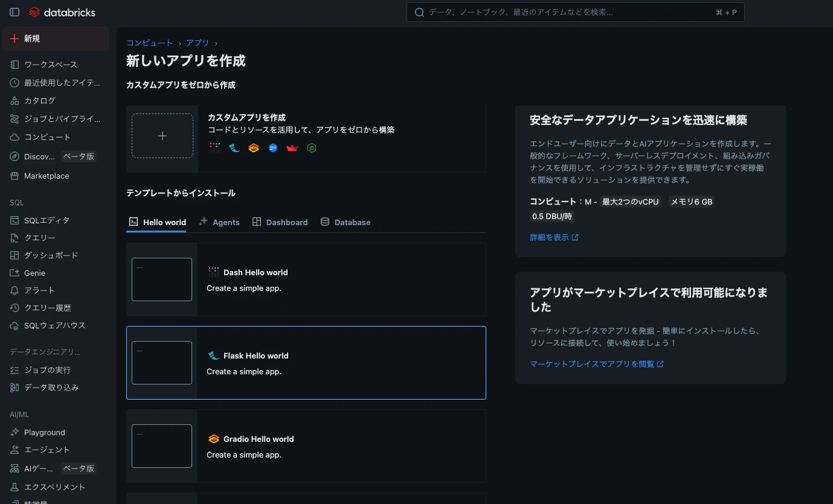833x504 pixels.
Task: Open the カタログ sidebar icon
Action: click(x=14, y=101)
